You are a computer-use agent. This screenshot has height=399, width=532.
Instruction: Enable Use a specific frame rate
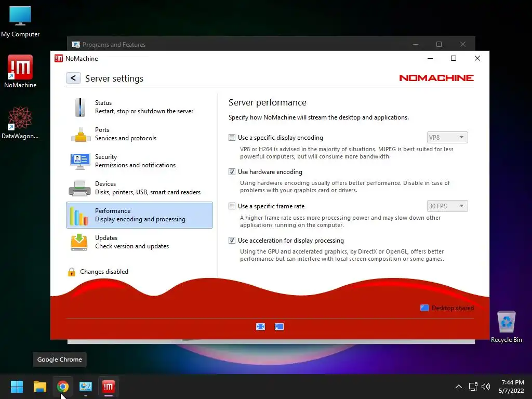pos(232,206)
